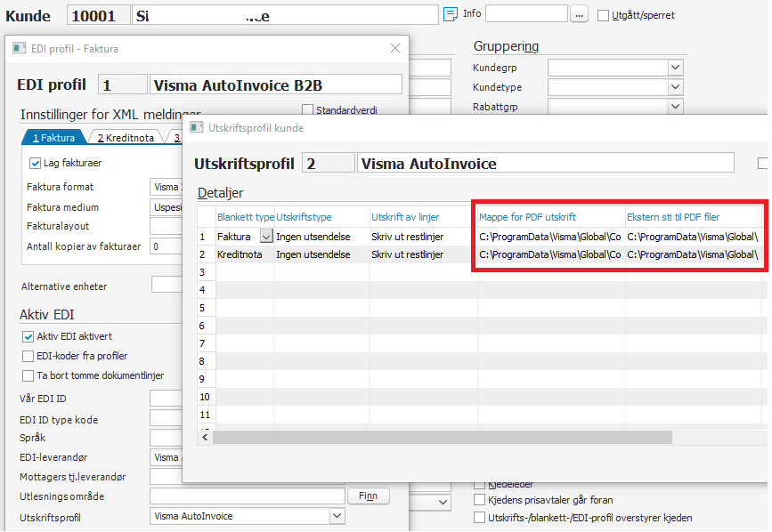Click external PDF path in Kreditnota row

point(694,254)
